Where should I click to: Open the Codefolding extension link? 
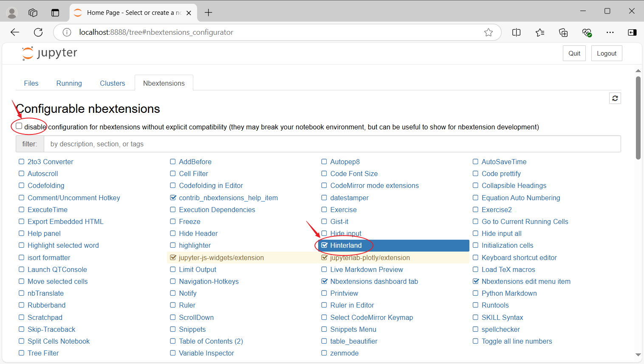pos(46,185)
